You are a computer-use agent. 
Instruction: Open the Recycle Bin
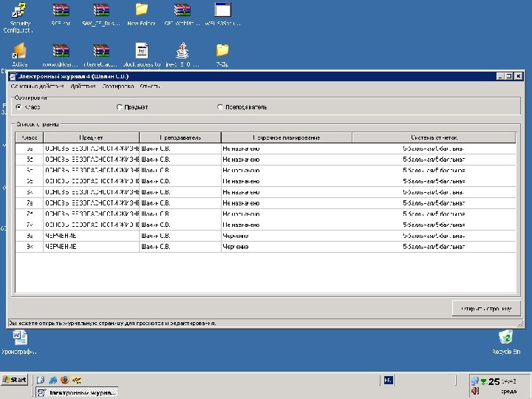pos(506,342)
